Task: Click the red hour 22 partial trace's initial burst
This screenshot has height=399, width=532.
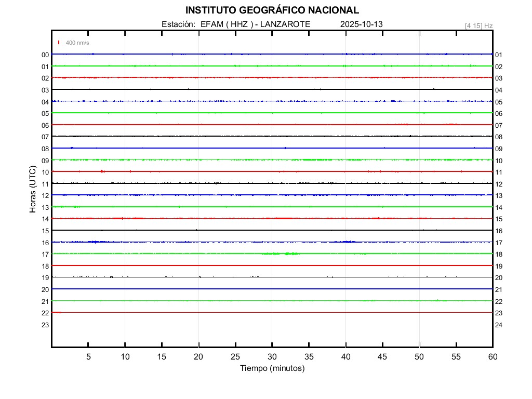Action: click(x=57, y=312)
